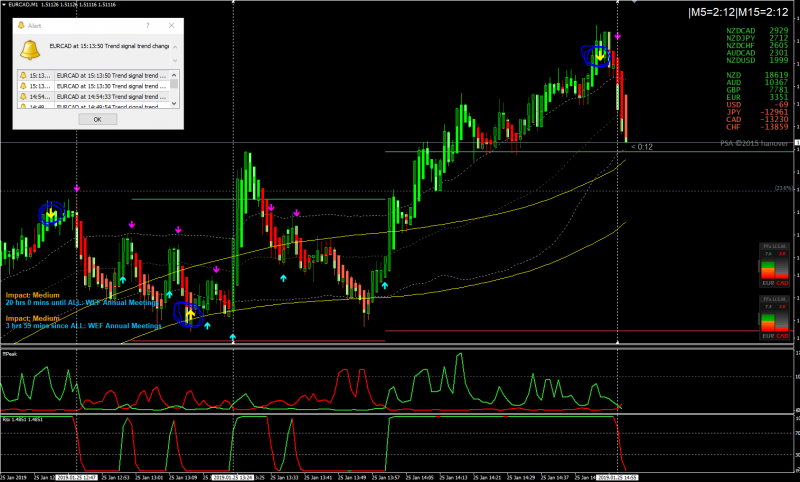This screenshot has height=482, width=800.
Task: Click the large yellow bell icon in Alert
Action: pyautogui.click(x=30, y=50)
